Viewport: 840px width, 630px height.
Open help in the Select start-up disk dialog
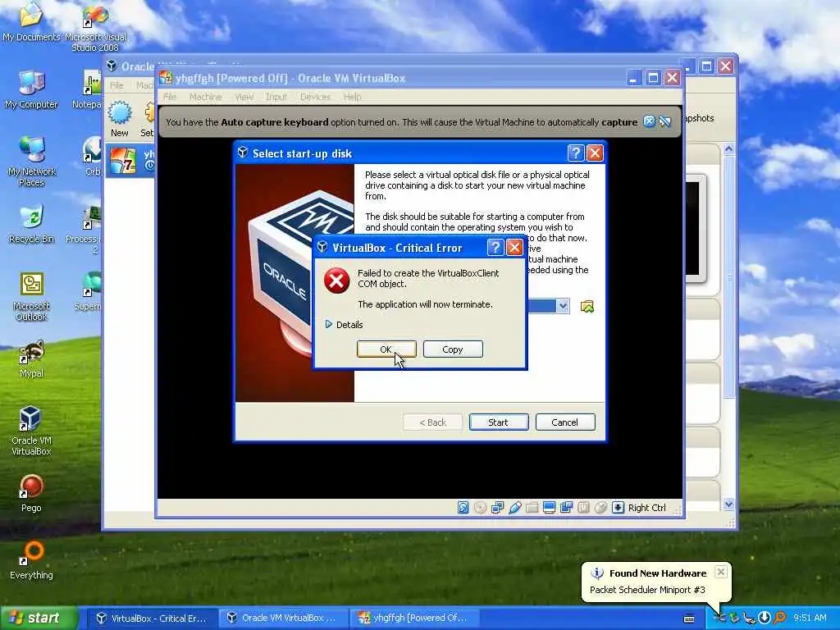(x=575, y=153)
